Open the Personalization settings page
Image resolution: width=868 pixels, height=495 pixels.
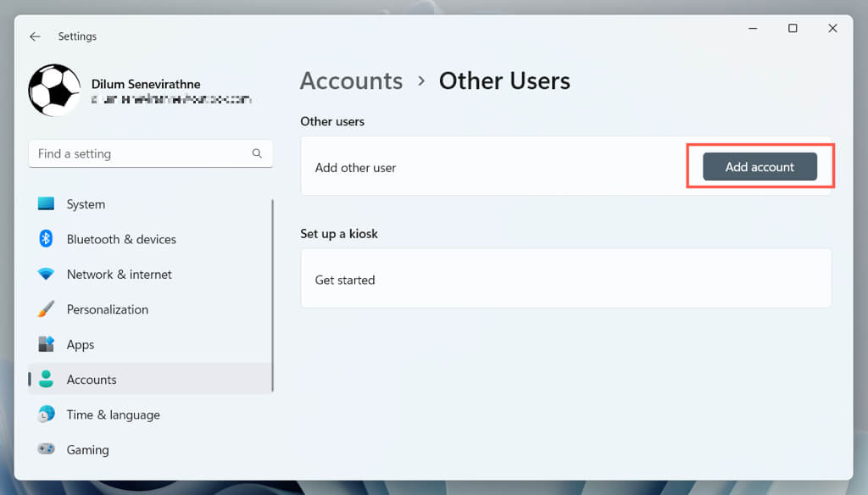coord(107,309)
